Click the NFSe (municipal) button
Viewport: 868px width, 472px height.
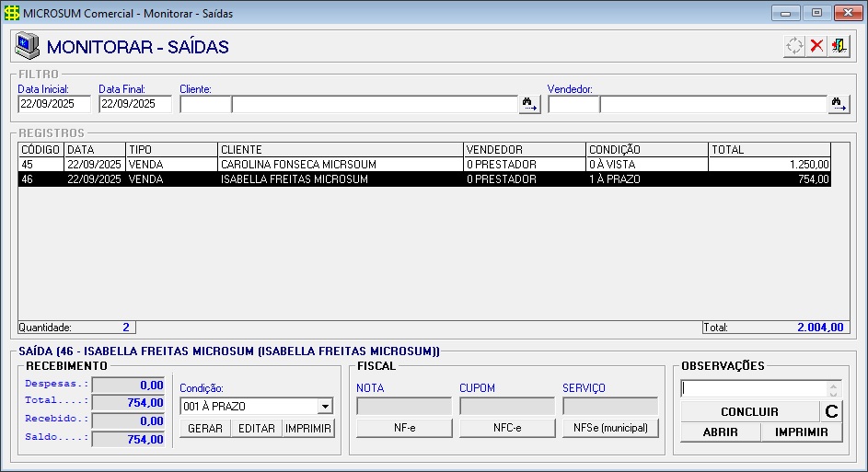click(x=610, y=428)
